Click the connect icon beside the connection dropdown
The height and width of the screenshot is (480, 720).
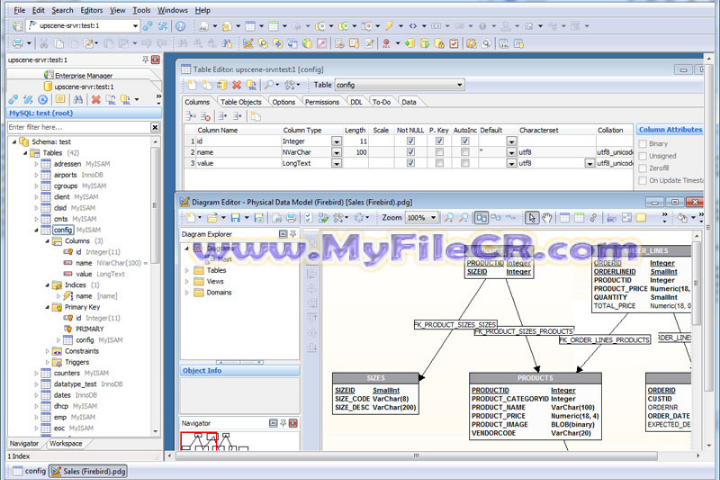[x=148, y=26]
